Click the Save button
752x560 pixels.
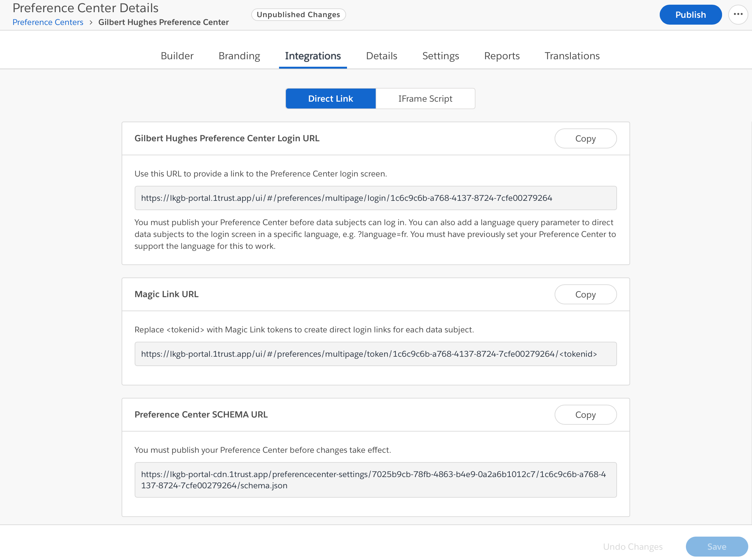[717, 547]
